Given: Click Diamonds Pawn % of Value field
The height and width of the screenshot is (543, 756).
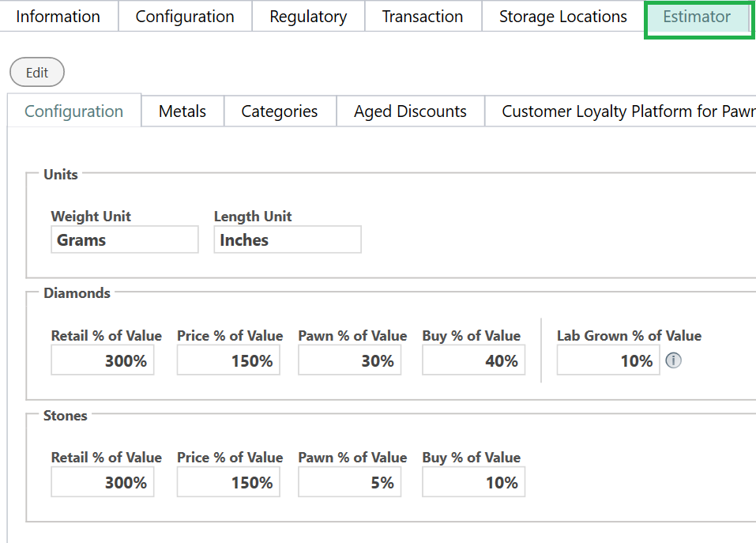Looking at the screenshot, I should pyautogui.click(x=349, y=360).
